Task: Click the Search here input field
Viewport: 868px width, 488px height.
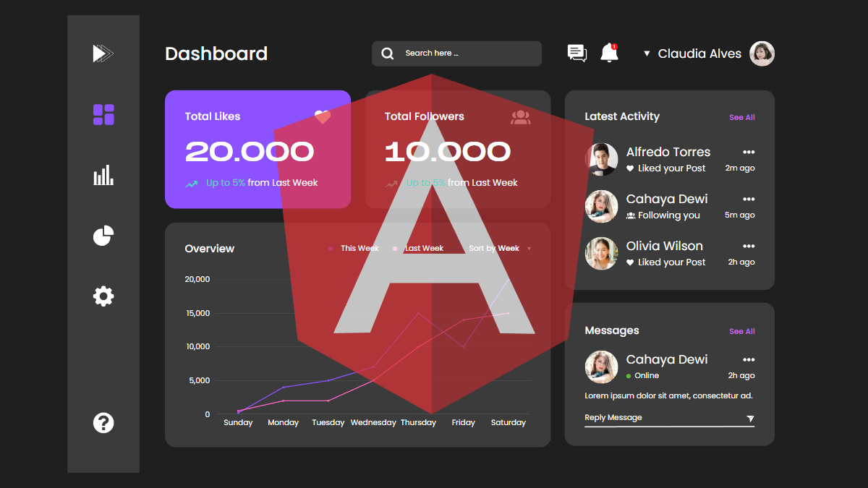Action: [x=463, y=53]
